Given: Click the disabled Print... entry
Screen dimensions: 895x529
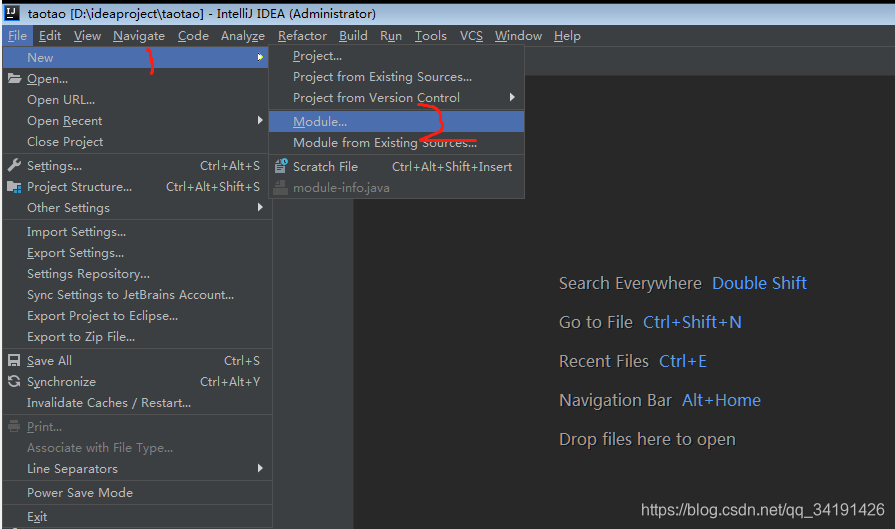Looking at the screenshot, I should tap(135, 426).
